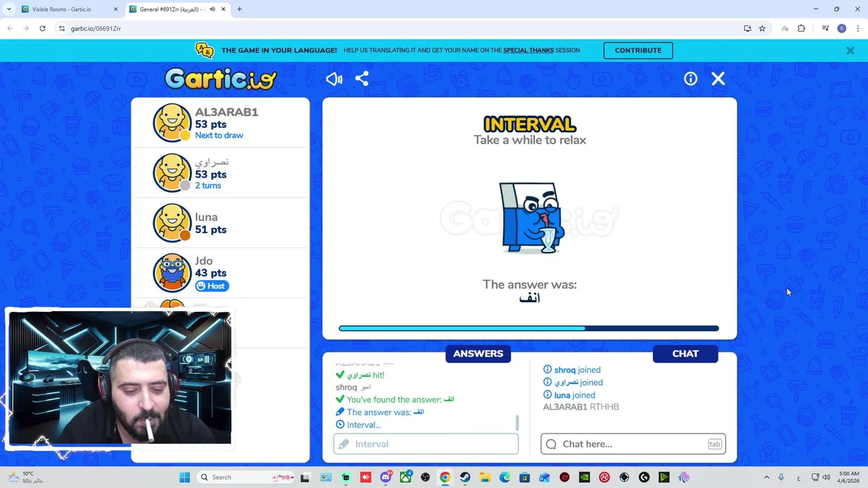Open the Windows Start menu

pos(184,477)
